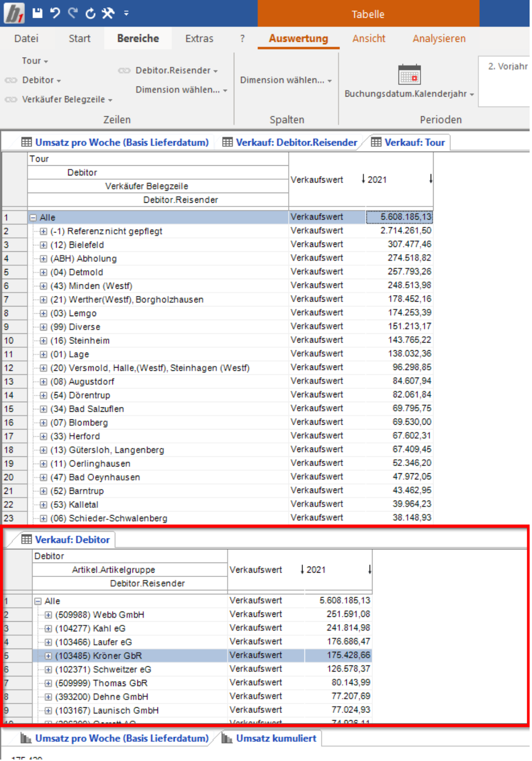This screenshot has height=761, width=532.
Task: Select the 2. Vorjahr period entry
Action: point(508,66)
